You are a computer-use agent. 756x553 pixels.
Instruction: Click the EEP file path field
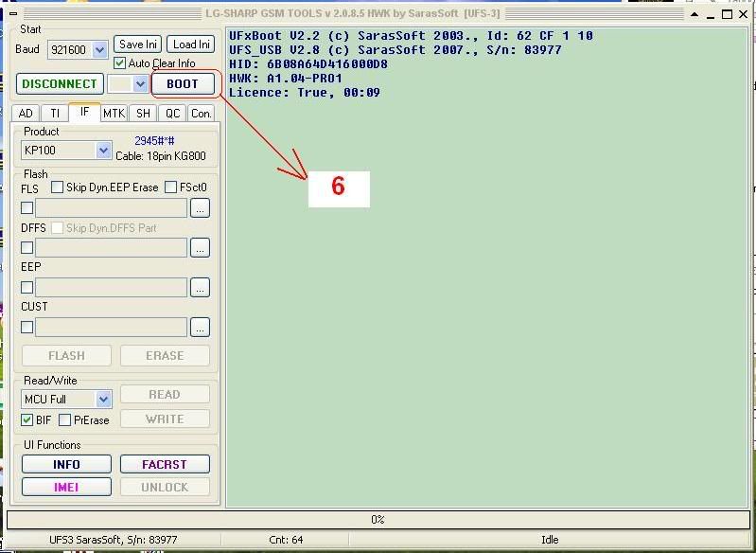[111, 288]
